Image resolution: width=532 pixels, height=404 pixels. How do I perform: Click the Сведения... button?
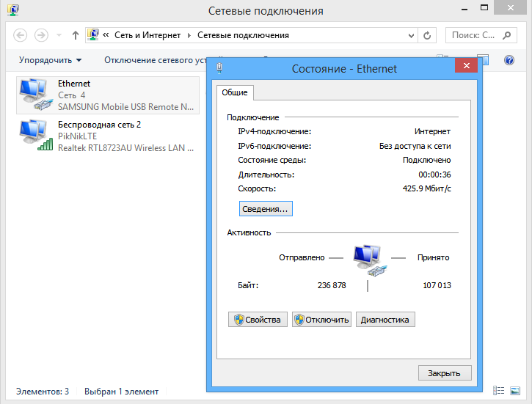(266, 209)
